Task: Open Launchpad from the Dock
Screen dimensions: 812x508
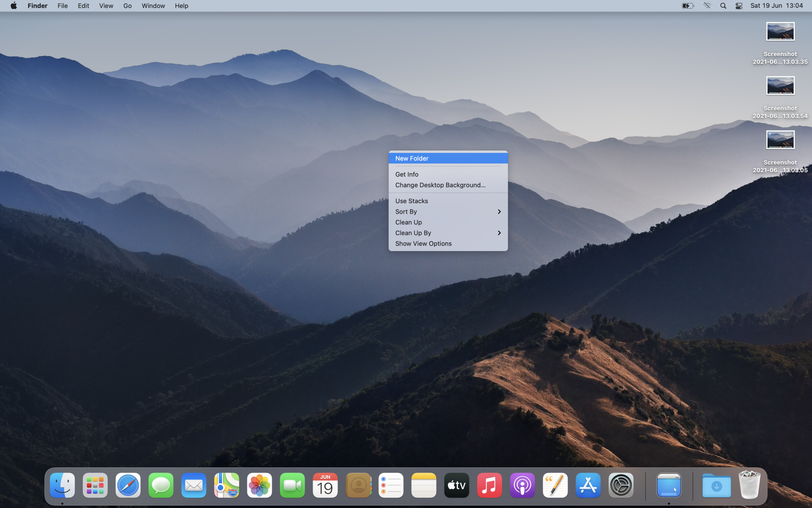Action: pyautogui.click(x=95, y=485)
